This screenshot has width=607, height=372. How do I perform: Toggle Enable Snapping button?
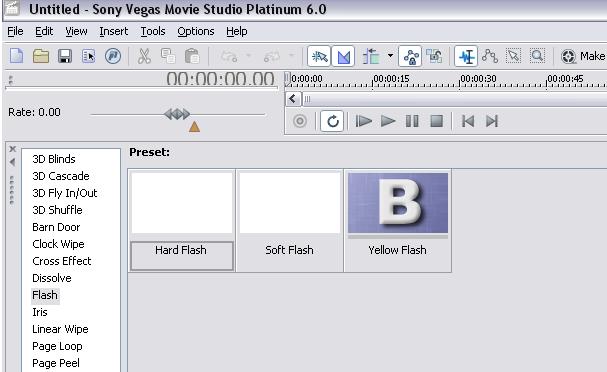coord(319,57)
